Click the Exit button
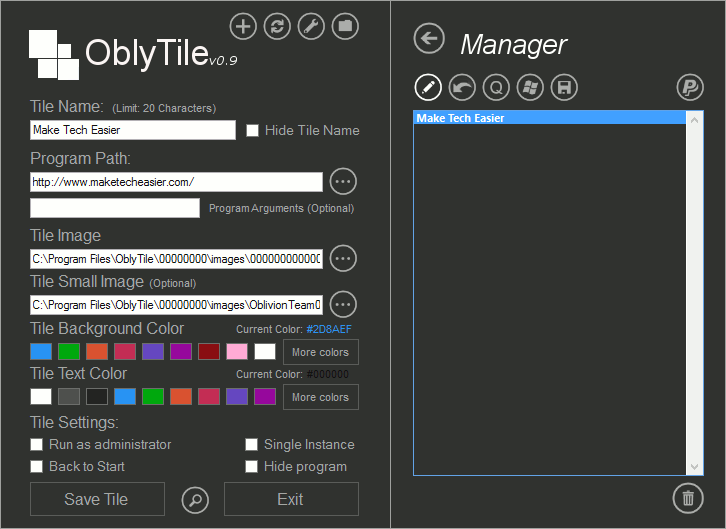The image size is (726, 529). (x=291, y=499)
